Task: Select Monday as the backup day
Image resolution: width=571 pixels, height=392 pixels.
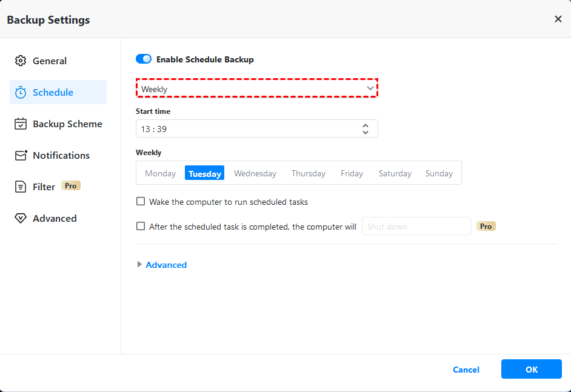Action: pyautogui.click(x=160, y=173)
